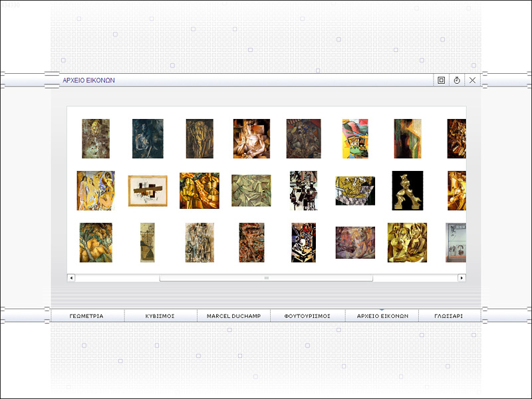Select the bright pink and yellow painting thumbnail

(355, 138)
